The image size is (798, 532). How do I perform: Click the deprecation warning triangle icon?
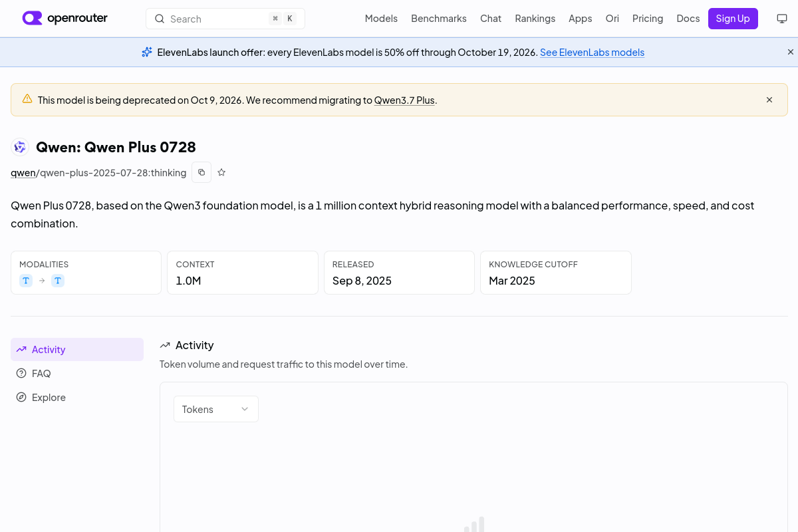pos(27,99)
